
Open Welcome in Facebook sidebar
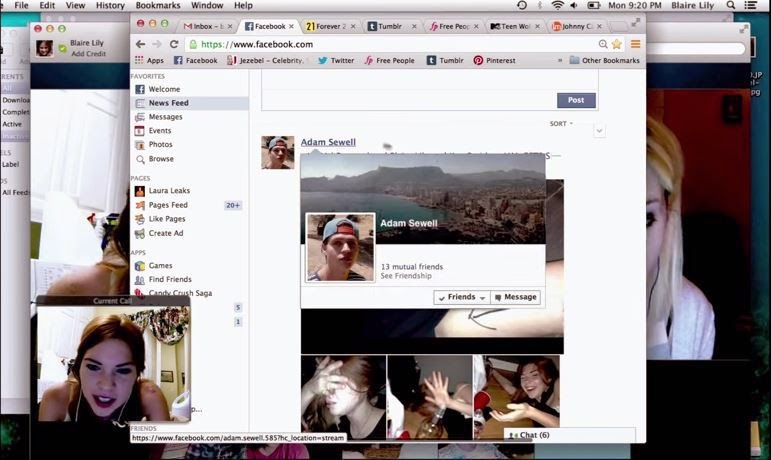[x=164, y=89]
